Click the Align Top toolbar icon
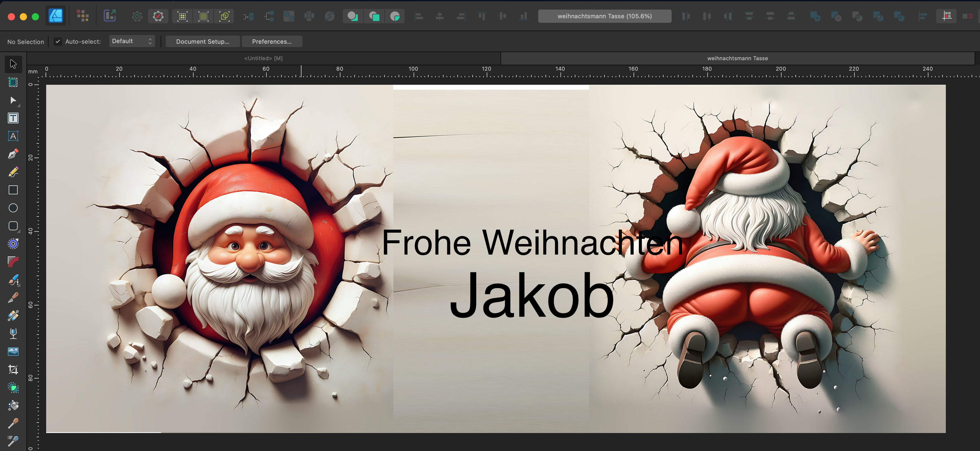 click(x=482, y=16)
